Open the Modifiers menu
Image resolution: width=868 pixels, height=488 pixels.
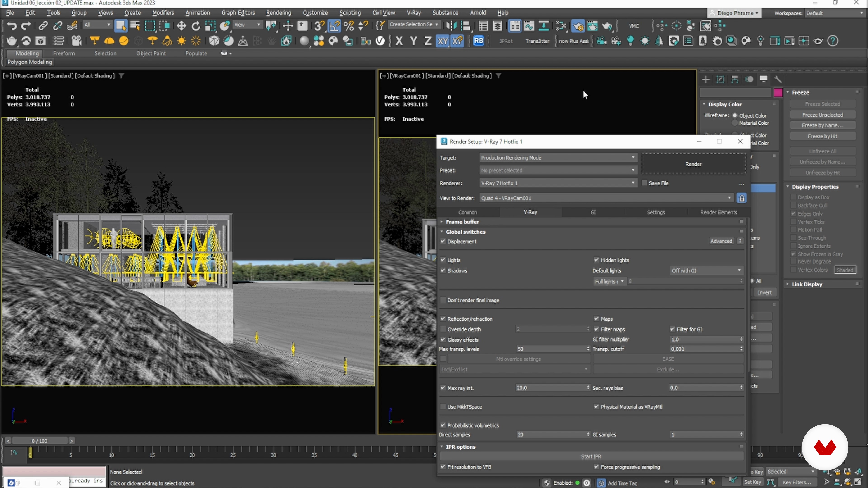click(x=163, y=13)
